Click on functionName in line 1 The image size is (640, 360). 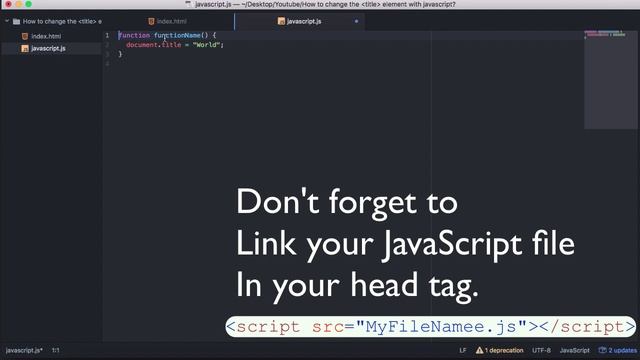click(177, 36)
